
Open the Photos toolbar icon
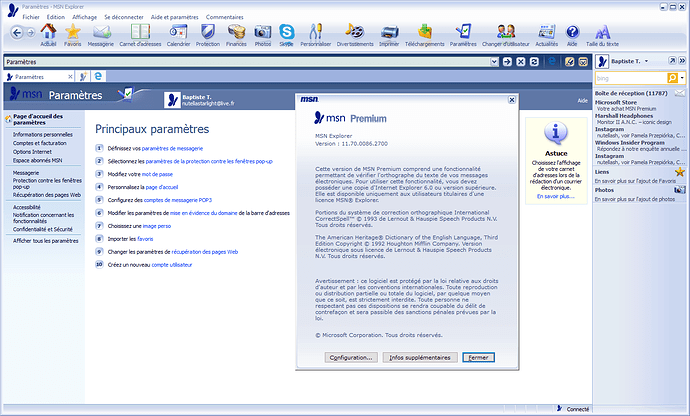tap(262, 34)
